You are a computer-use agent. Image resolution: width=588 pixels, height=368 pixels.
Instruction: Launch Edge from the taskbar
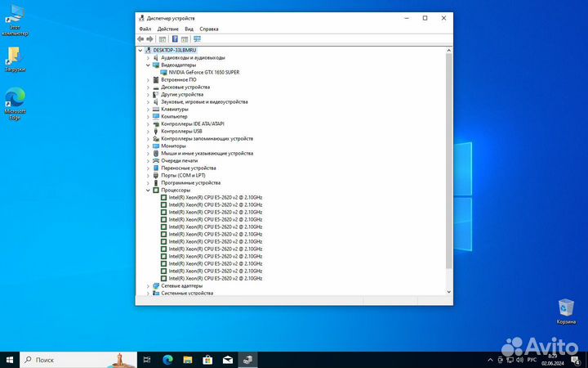pos(167,360)
